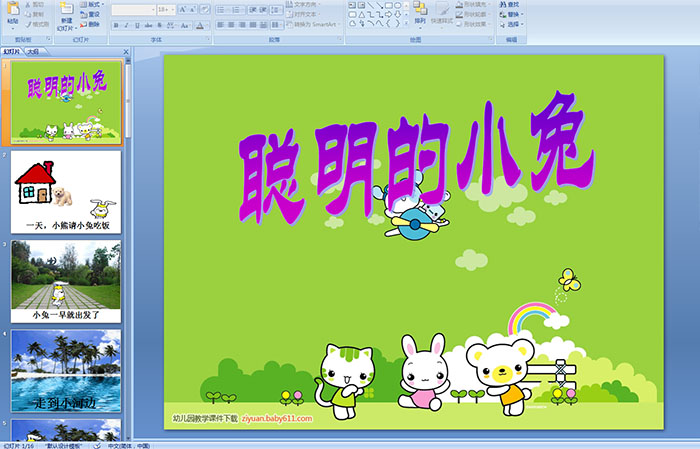Toggle Align Text Right
Image resolution: width=700 pixels, height=449 pixels.
point(242,25)
